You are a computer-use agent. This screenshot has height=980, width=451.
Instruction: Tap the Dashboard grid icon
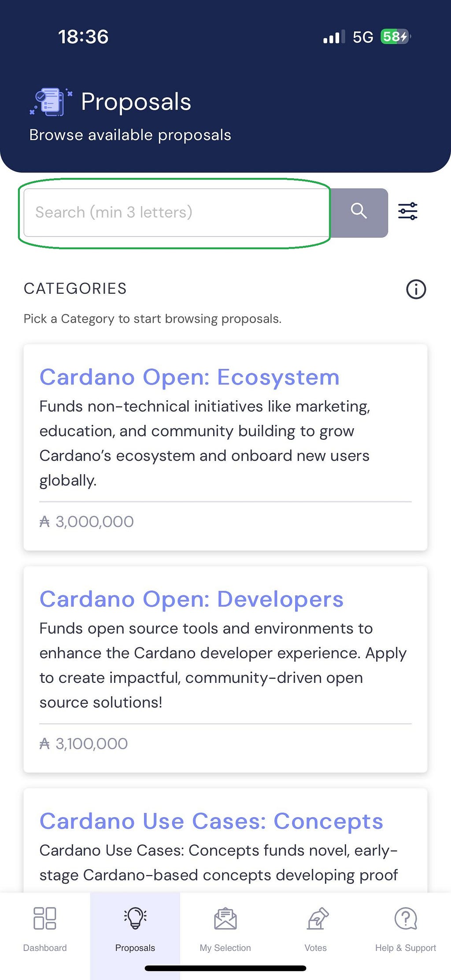45,918
